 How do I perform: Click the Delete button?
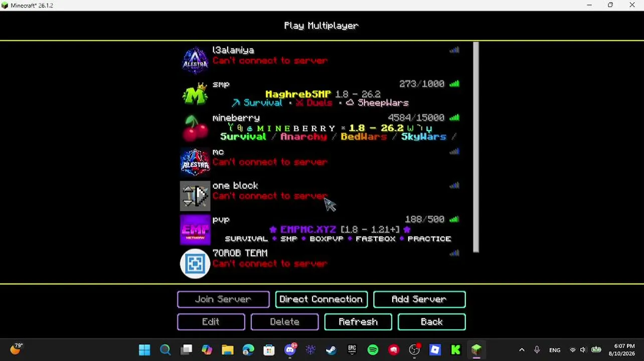pos(284,322)
